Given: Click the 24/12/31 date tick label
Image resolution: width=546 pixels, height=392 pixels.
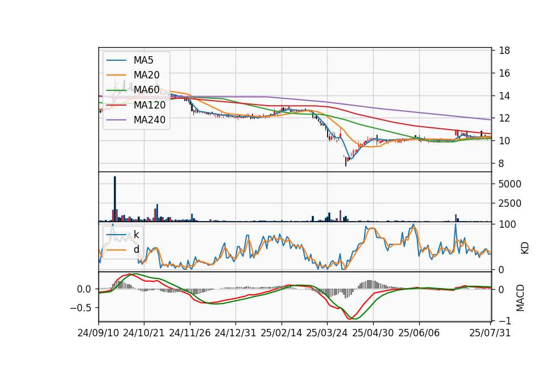Looking at the screenshot, I should [235, 333].
